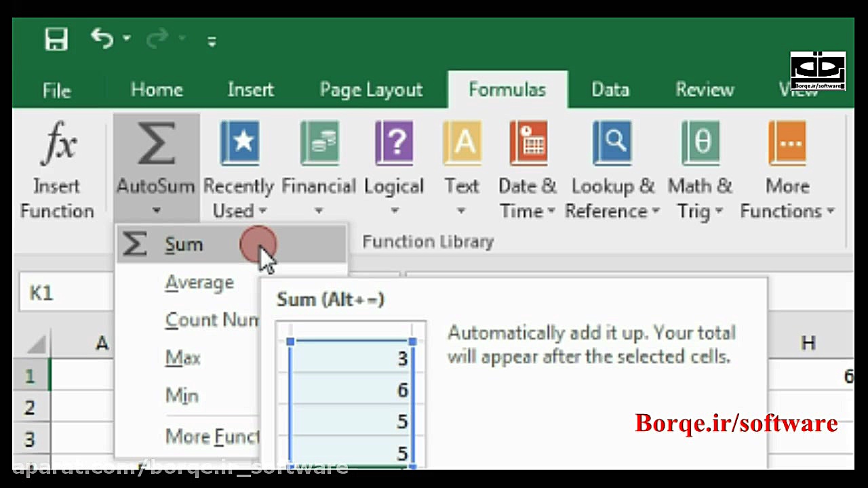Click the greyed-out Redo arrow
Screen dimensions: 868x488
(x=157, y=39)
